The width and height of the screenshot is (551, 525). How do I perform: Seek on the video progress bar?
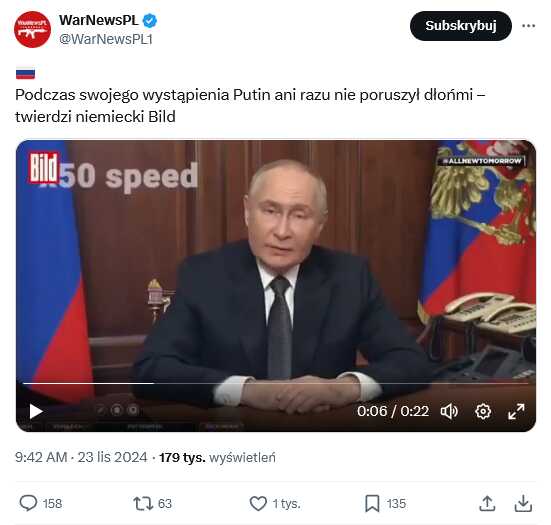(276, 383)
